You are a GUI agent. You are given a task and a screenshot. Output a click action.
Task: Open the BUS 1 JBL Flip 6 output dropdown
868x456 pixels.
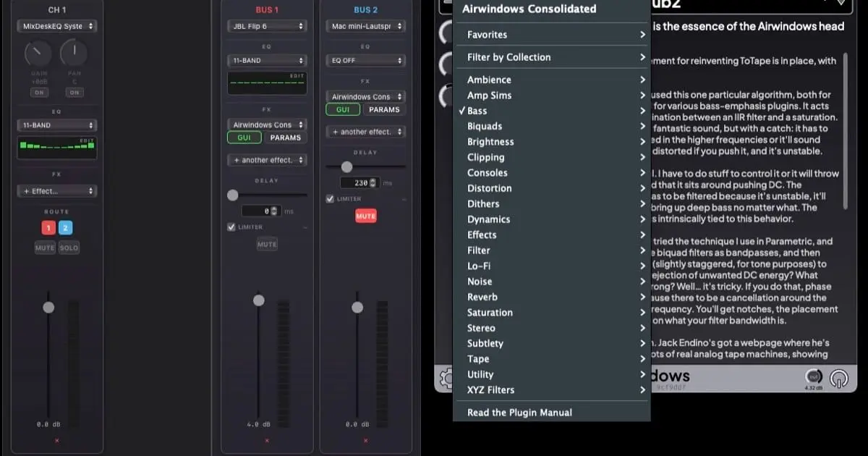click(267, 26)
